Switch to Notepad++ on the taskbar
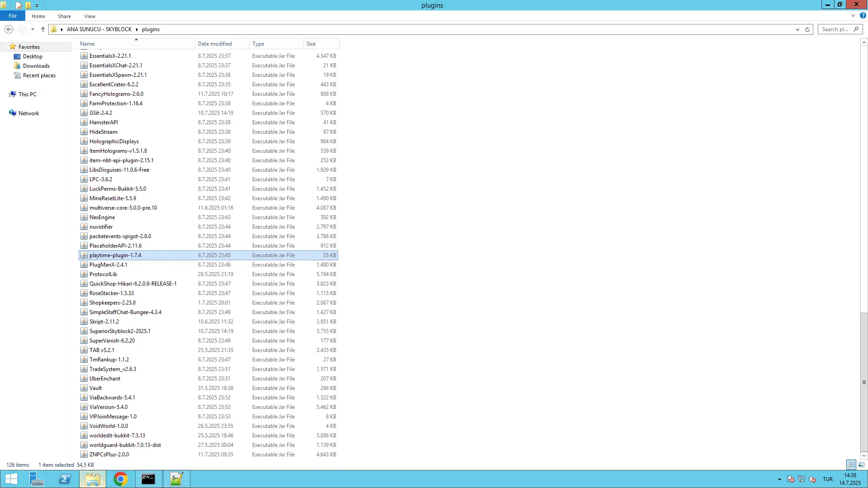 coord(176,479)
